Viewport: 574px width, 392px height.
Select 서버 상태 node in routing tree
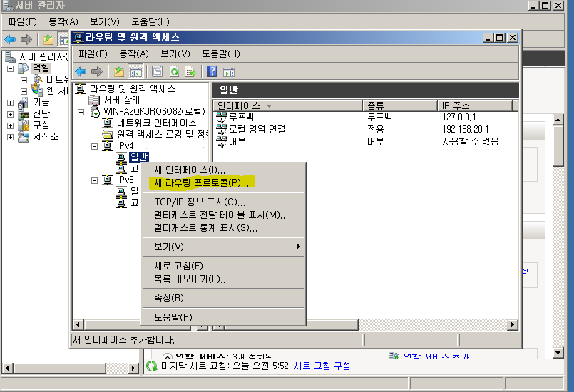coord(121,100)
